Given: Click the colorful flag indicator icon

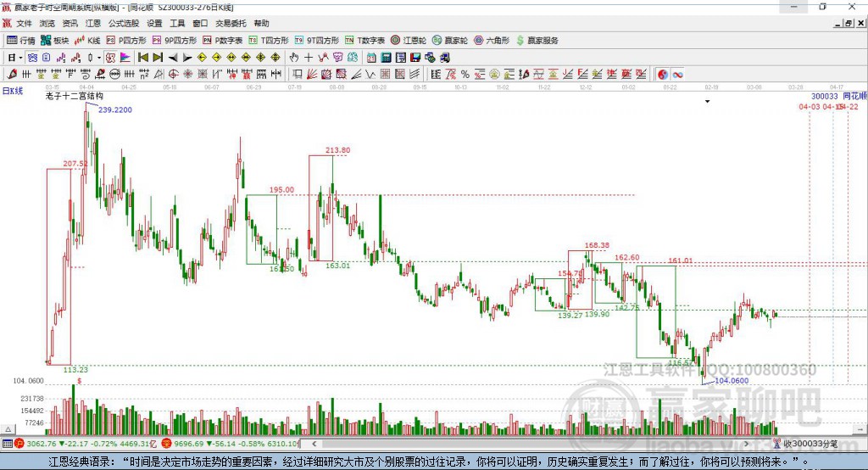Looking at the screenshot, I should (x=125, y=58).
